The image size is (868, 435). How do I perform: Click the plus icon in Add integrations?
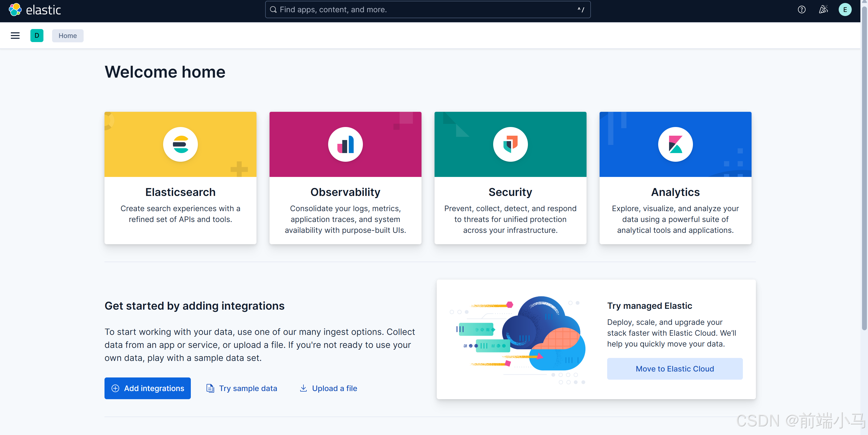click(115, 388)
